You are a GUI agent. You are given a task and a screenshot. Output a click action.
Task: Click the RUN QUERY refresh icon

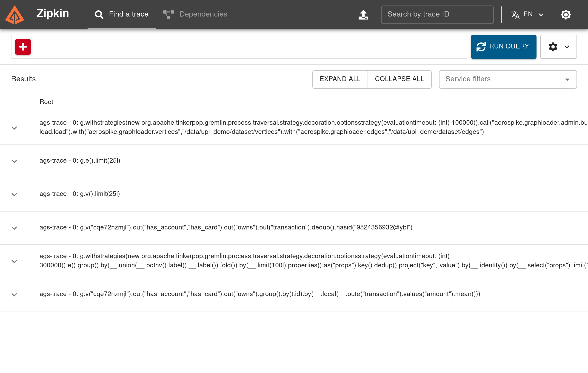tap(481, 46)
